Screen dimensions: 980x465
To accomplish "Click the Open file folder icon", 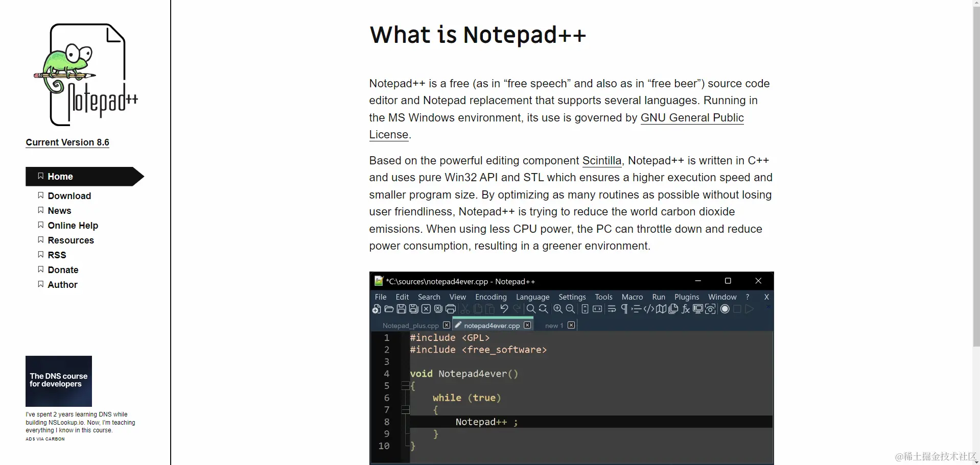I will 389,309.
